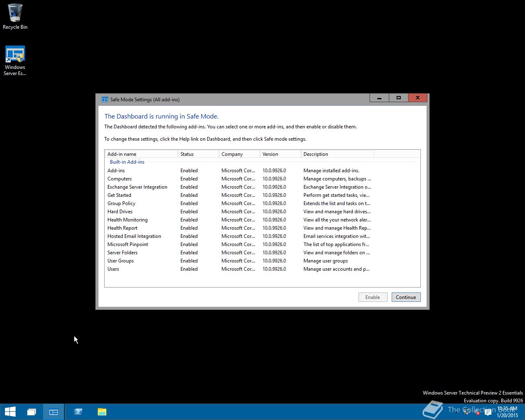Click 'The list of top applications fr...' description

(x=336, y=244)
